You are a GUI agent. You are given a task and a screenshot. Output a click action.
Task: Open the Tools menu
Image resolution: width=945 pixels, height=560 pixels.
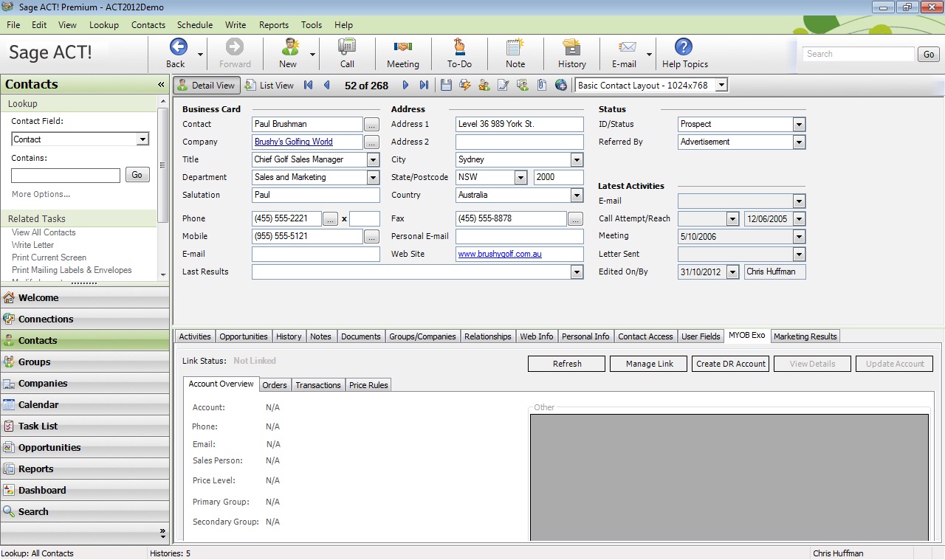coord(312,25)
